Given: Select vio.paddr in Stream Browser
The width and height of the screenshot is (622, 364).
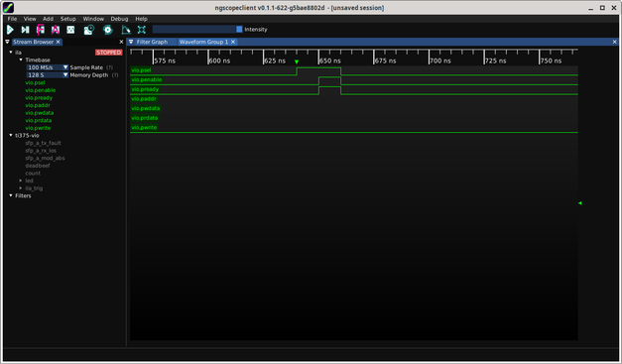Looking at the screenshot, I should coord(38,105).
